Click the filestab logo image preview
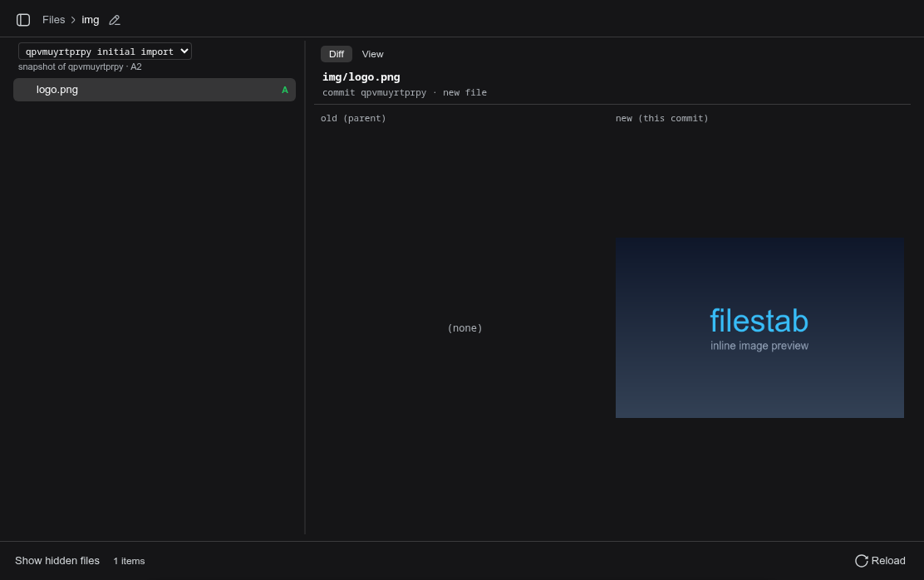This screenshot has width=924, height=580. point(759,327)
